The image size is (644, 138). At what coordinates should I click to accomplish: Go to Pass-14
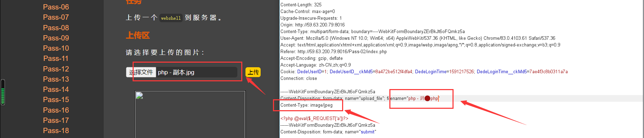pos(56,89)
